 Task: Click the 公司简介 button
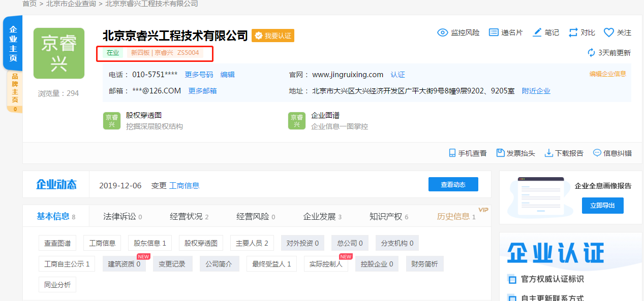219,264
